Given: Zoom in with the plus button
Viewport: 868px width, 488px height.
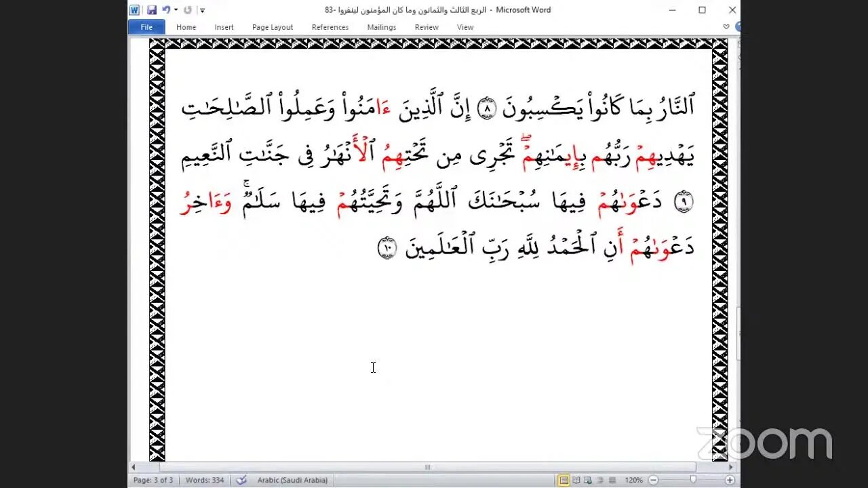Looking at the screenshot, I should click(730, 480).
